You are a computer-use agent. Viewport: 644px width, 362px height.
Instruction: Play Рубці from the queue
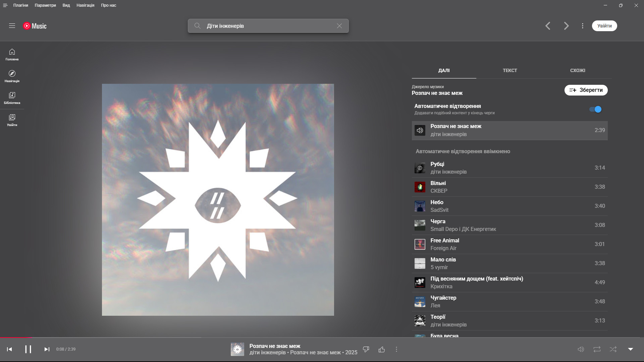pos(510,168)
